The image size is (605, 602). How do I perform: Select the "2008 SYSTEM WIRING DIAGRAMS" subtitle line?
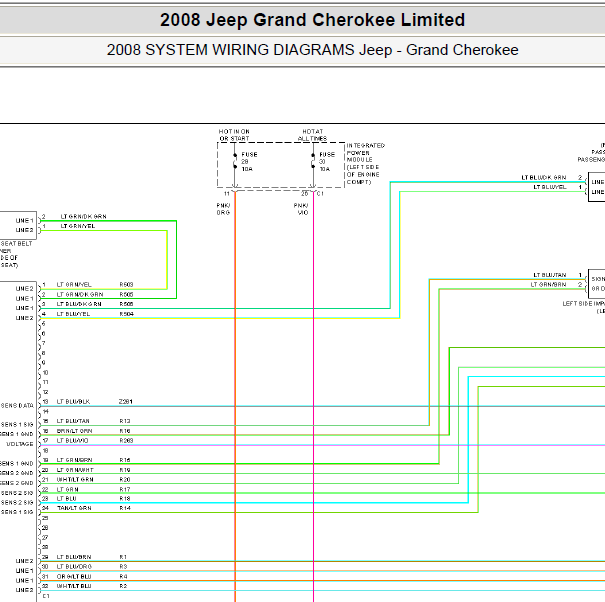coord(312,50)
